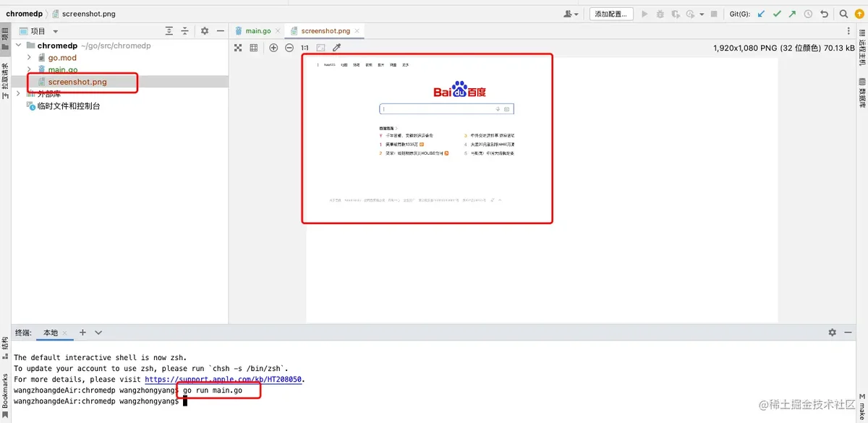The width and height of the screenshot is (868, 423).
Task: Select the chromedp root project folder
Action: [x=57, y=46]
